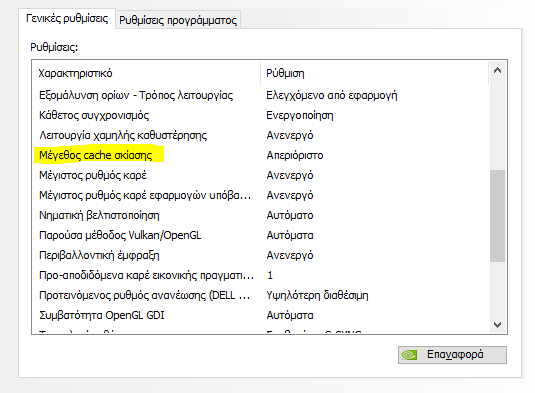
Task: Click the Ελεγχόμενο από εφαρμογή value
Action: coord(332,95)
